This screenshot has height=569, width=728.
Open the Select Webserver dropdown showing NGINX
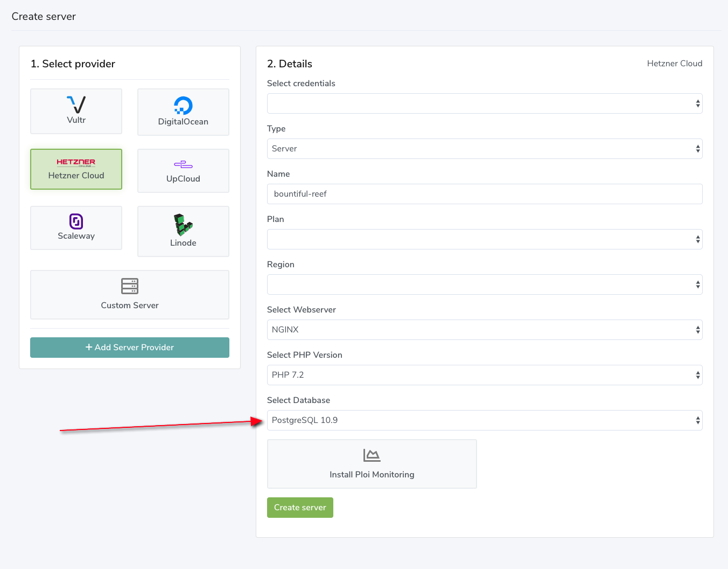485,330
